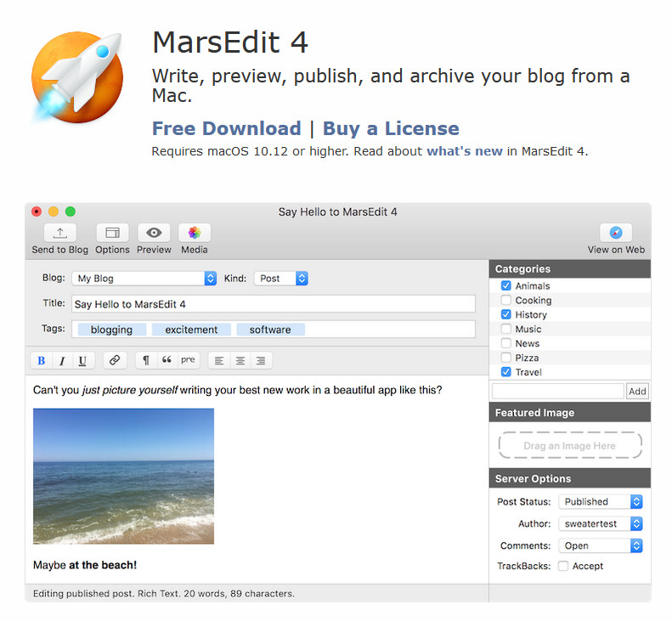Select the software tag
Screen dimensions: 672x621
pyautogui.click(x=270, y=330)
